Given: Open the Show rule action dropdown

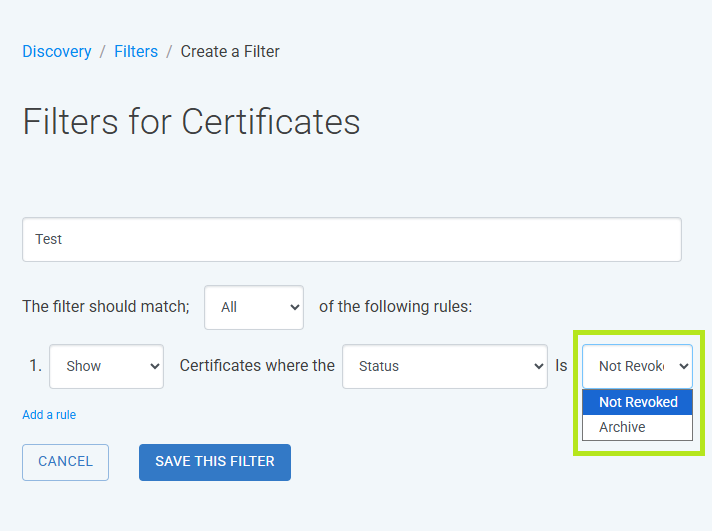Looking at the screenshot, I should [106, 366].
